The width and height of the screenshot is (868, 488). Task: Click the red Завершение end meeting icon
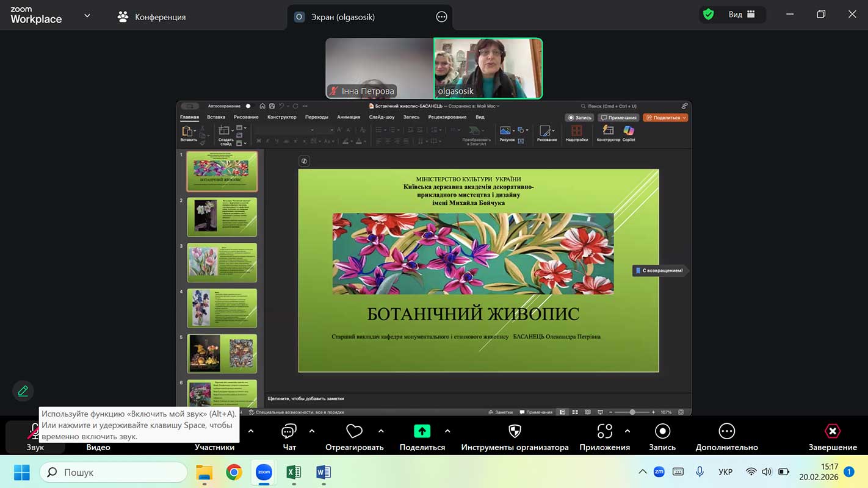tap(833, 432)
